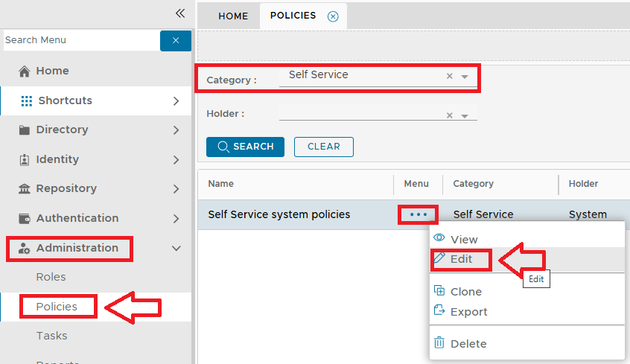Select Clone in the context menu
This screenshot has height=364, width=630.
[465, 292]
